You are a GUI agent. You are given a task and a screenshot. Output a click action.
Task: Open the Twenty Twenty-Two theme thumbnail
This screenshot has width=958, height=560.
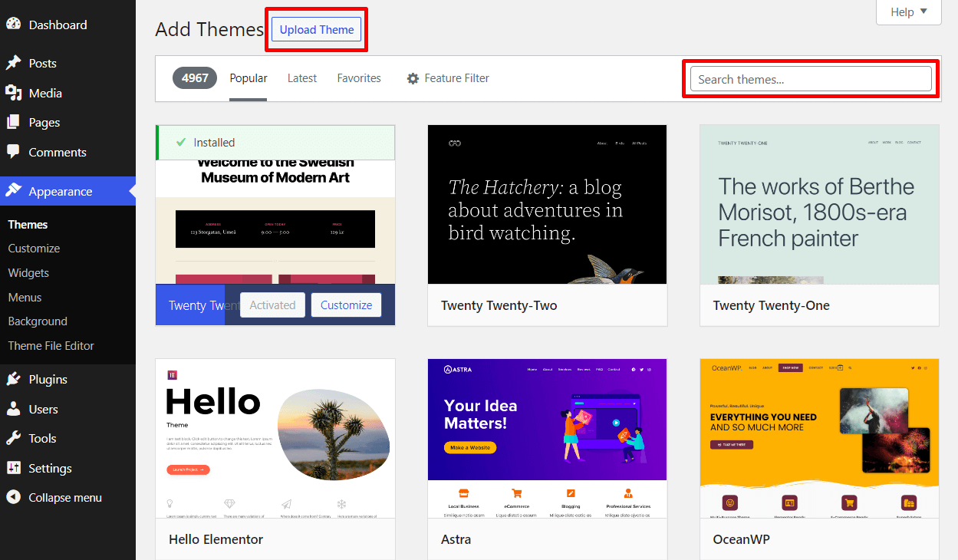coord(548,205)
